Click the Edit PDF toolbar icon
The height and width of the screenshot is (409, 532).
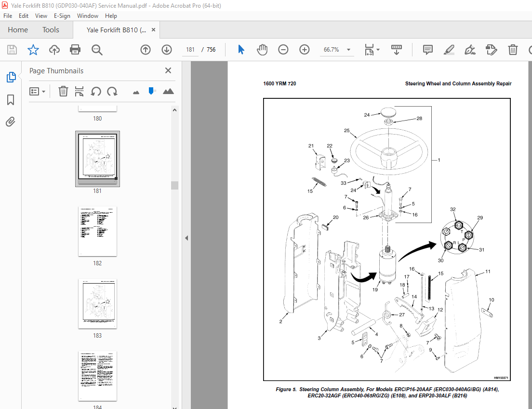click(x=491, y=50)
